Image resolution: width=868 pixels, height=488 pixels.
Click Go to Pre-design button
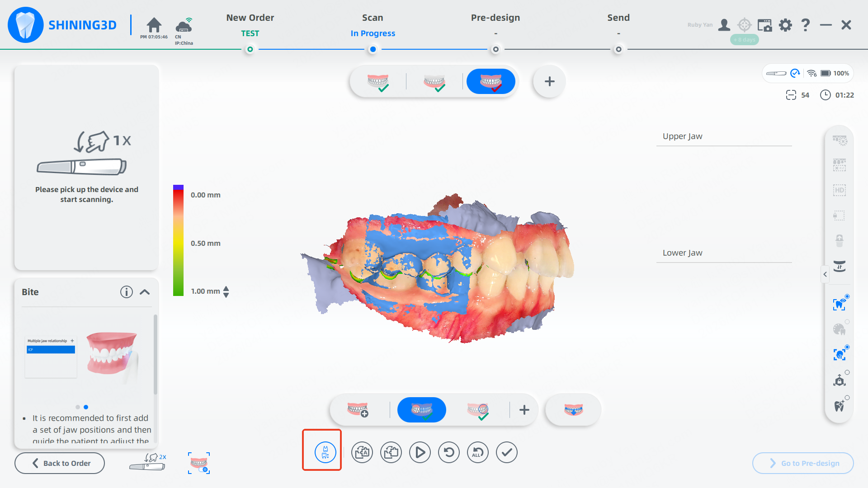[x=803, y=463]
